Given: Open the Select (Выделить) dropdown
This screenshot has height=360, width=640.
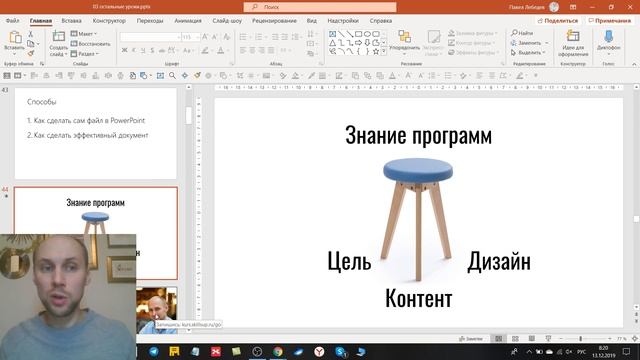Looking at the screenshot, I should coord(528,53).
